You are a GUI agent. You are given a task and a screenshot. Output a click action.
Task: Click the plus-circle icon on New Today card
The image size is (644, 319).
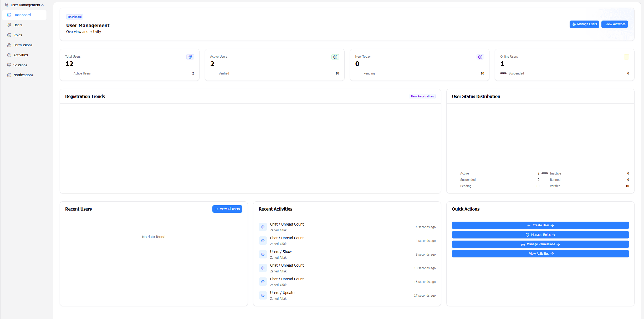click(480, 57)
